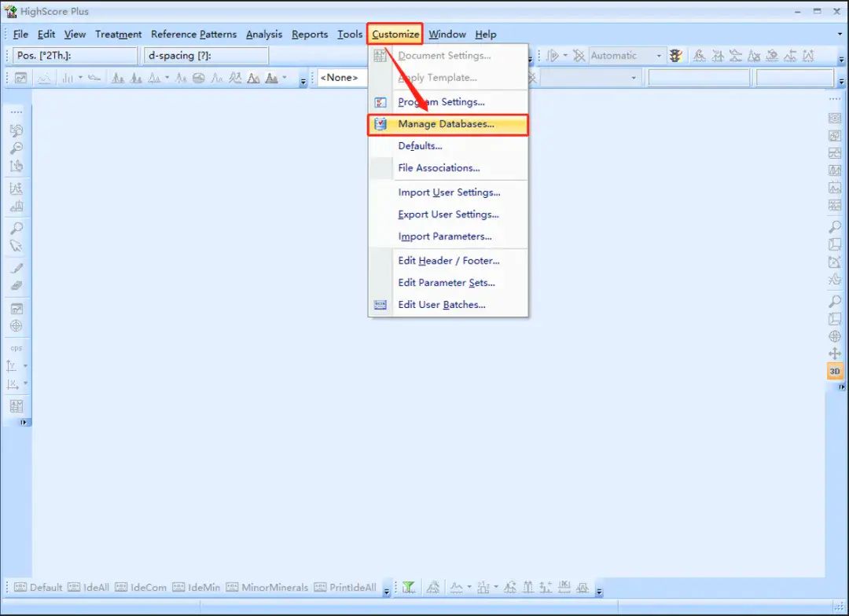Click the green funnel filter icon
Viewport: 849px width, 616px height.
409,587
